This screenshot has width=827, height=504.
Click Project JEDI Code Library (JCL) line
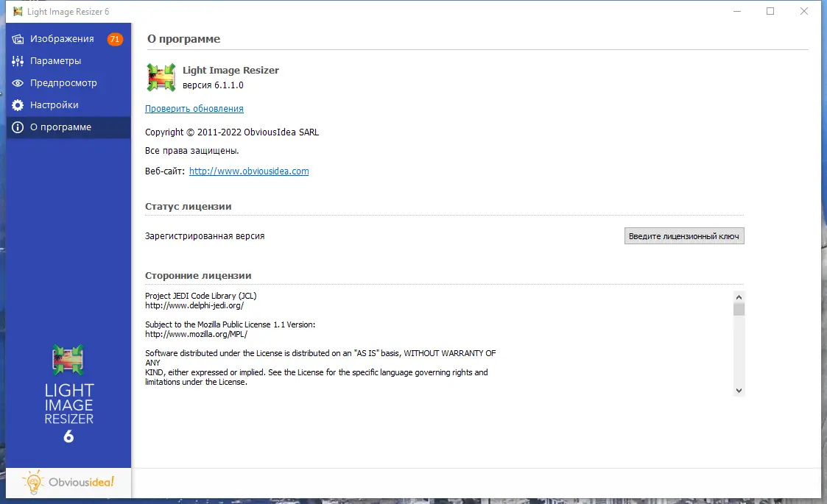pyautogui.click(x=201, y=296)
